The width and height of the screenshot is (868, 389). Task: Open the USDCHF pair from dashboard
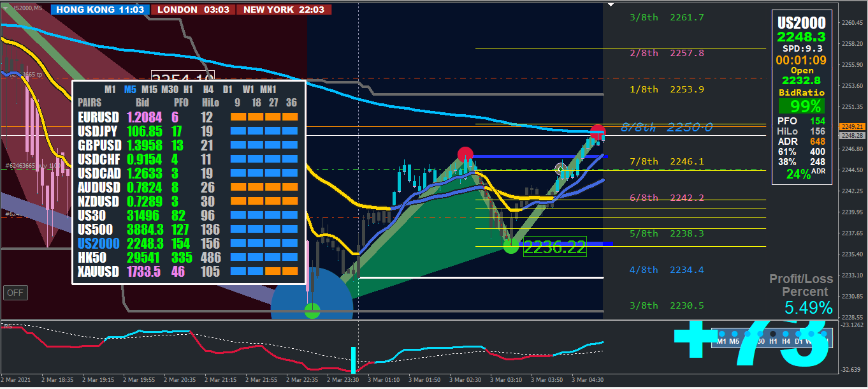pyautogui.click(x=99, y=159)
